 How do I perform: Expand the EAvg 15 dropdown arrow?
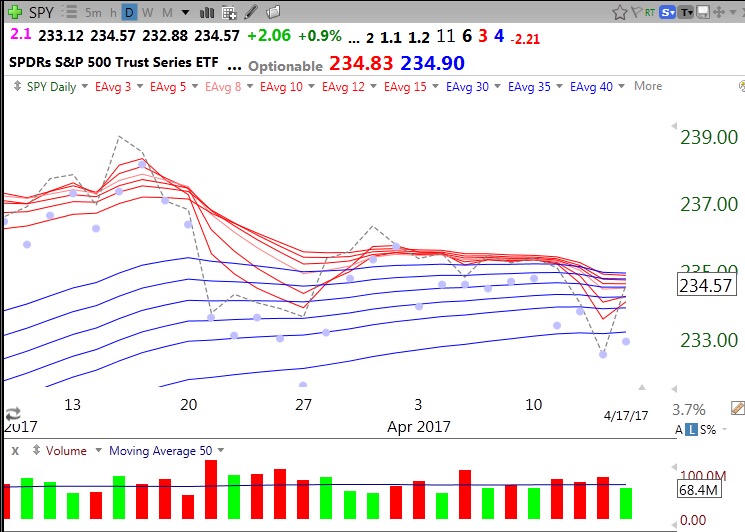tap(435, 86)
